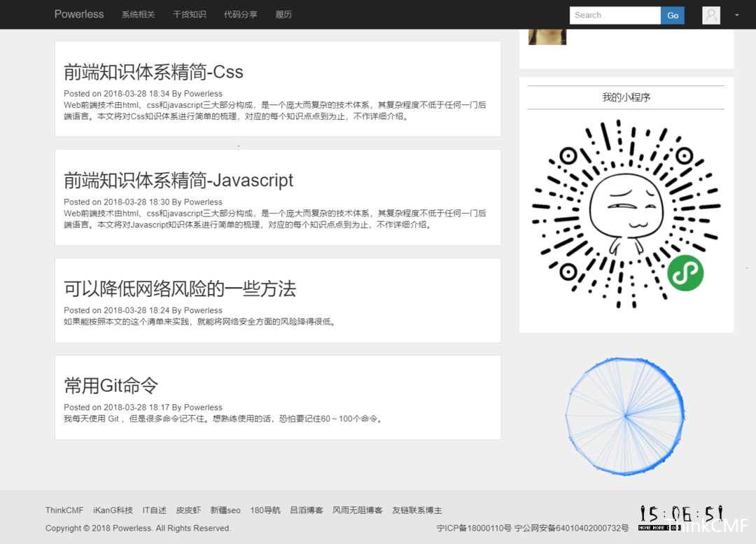Open the Powerless site brand link
This screenshot has height=544, width=756.
point(78,15)
